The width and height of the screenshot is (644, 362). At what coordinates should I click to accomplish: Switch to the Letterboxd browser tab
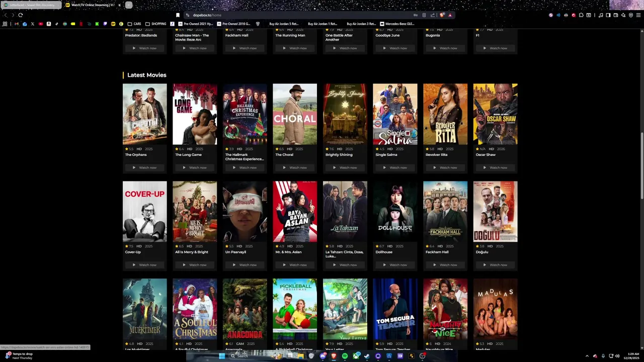tap(30, 5)
